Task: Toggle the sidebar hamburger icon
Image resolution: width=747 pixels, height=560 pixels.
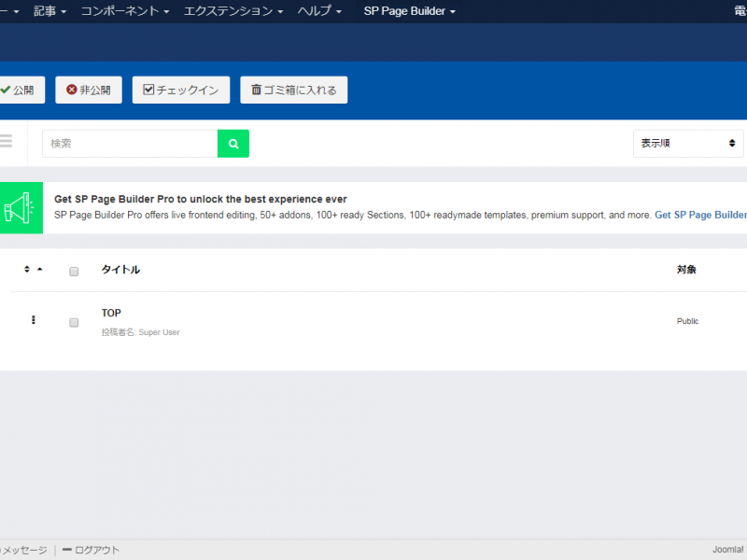Action: tap(6, 141)
